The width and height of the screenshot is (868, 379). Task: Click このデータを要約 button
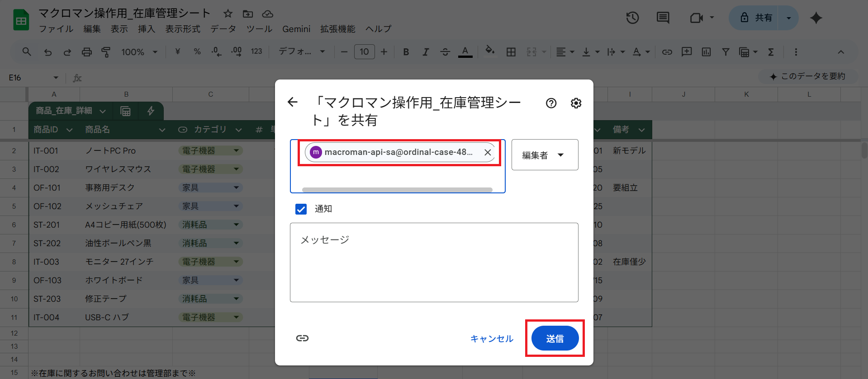click(x=807, y=76)
